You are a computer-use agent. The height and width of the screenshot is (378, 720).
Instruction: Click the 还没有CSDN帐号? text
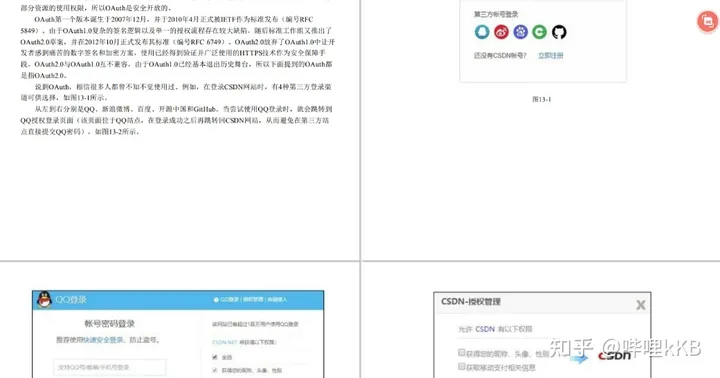[x=500, y=56]
